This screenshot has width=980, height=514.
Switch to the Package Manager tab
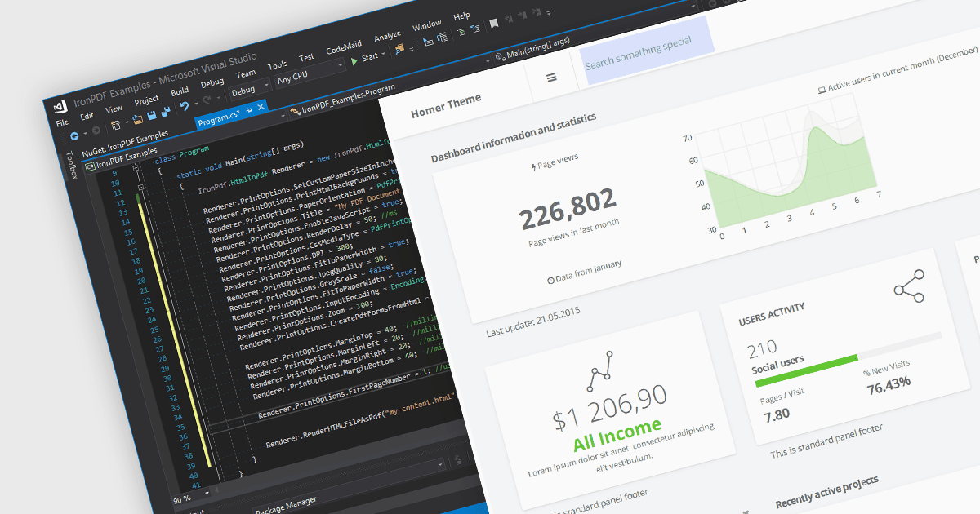point(284,506)
